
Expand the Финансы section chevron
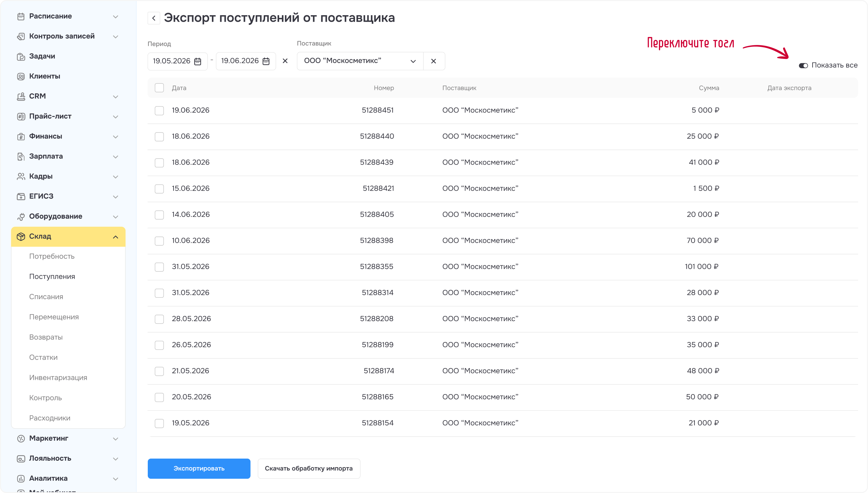pyautogui.click(x=116, y=137)
